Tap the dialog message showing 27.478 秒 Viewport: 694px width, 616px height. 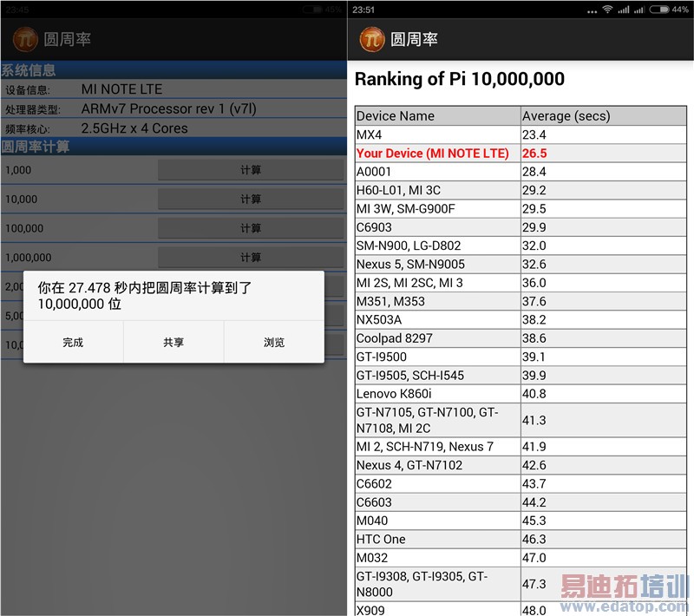click(x=145, y=296)
